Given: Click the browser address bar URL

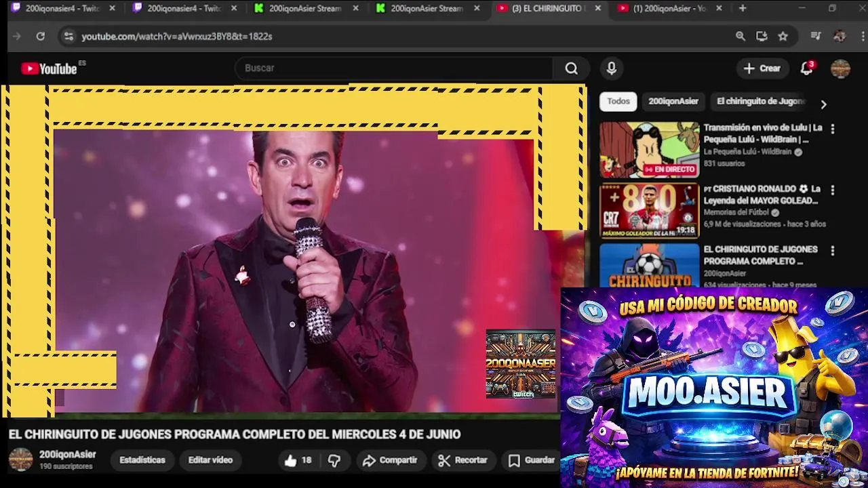Looking at the screenshot, I should click(177, 36).
